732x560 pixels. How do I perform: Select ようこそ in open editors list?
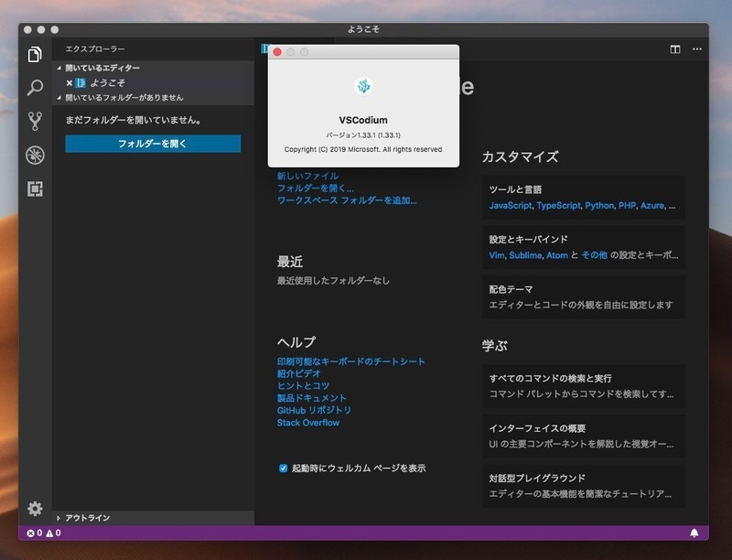107,82
